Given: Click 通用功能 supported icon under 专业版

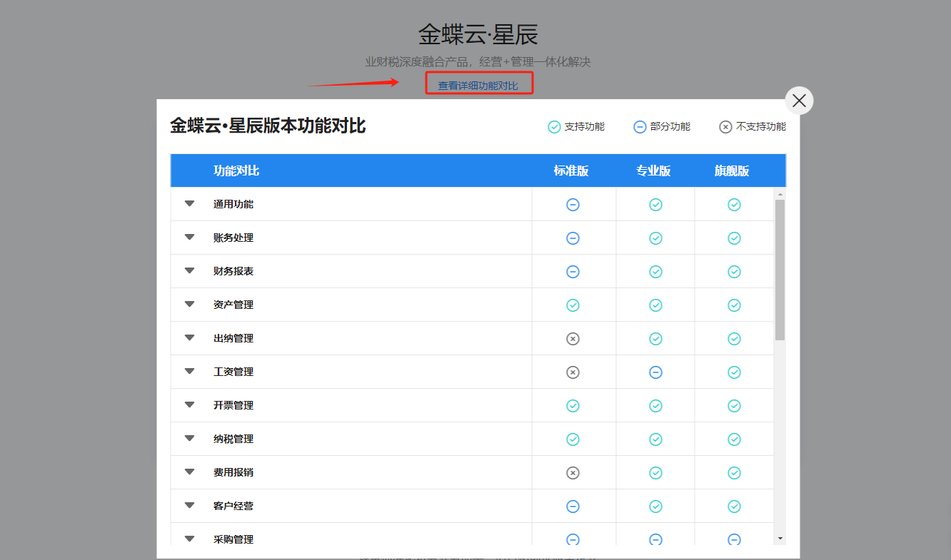Looking at the screenshot, I should [x=655, y=205].
